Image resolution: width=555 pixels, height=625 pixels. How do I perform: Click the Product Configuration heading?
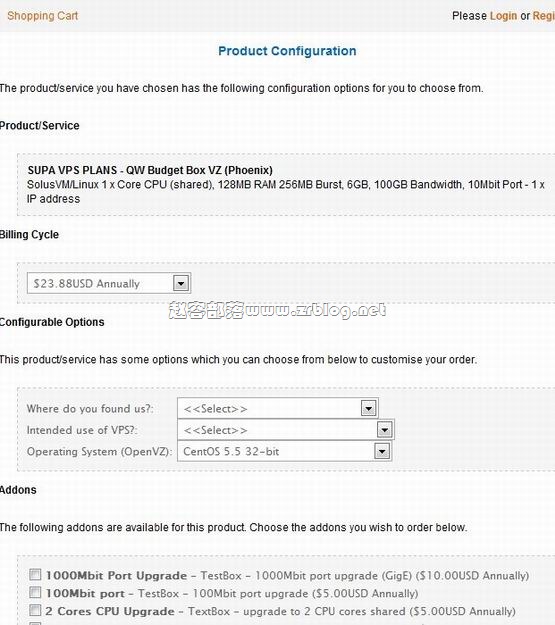tap(287, 51)
